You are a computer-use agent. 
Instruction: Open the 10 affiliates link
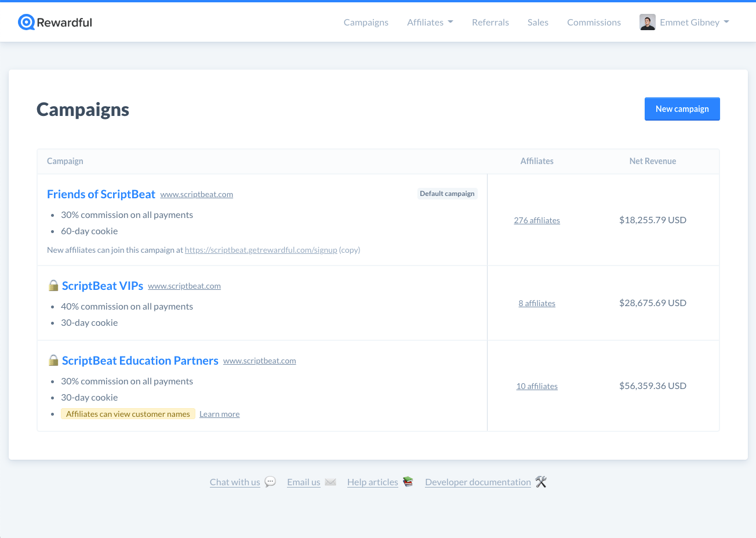coord(537,386)
